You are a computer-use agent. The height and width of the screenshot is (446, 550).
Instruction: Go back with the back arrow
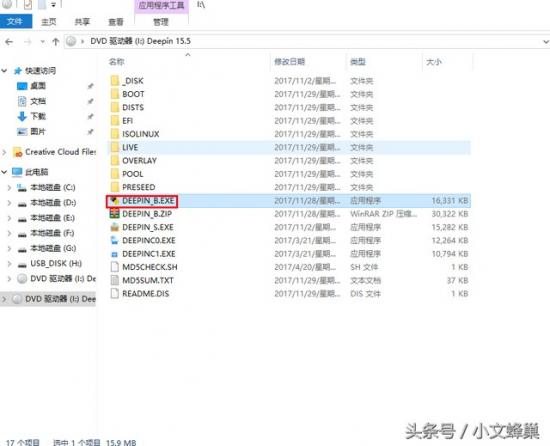[x=9, y=42]
